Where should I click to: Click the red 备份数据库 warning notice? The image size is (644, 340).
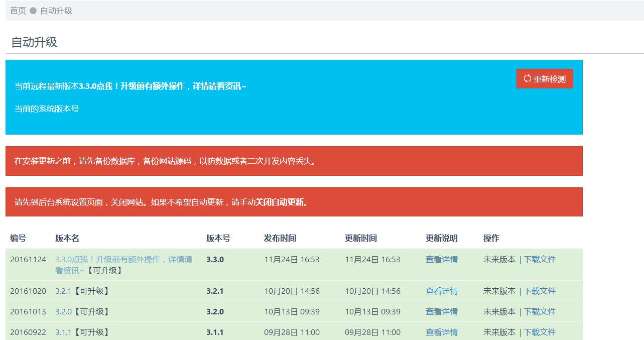pyautogui.click(x=294, y=161)
